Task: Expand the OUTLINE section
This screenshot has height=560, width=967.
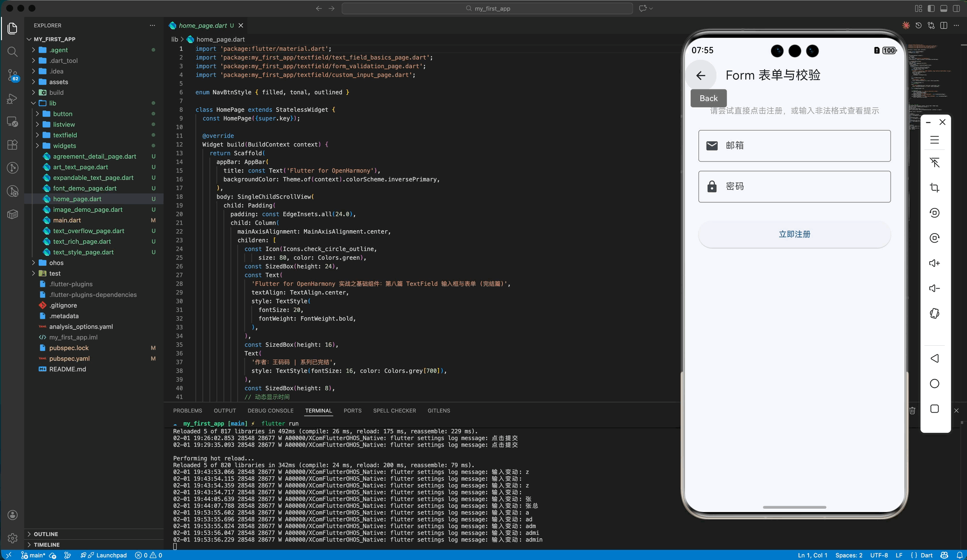Action: tap(46, 534)
